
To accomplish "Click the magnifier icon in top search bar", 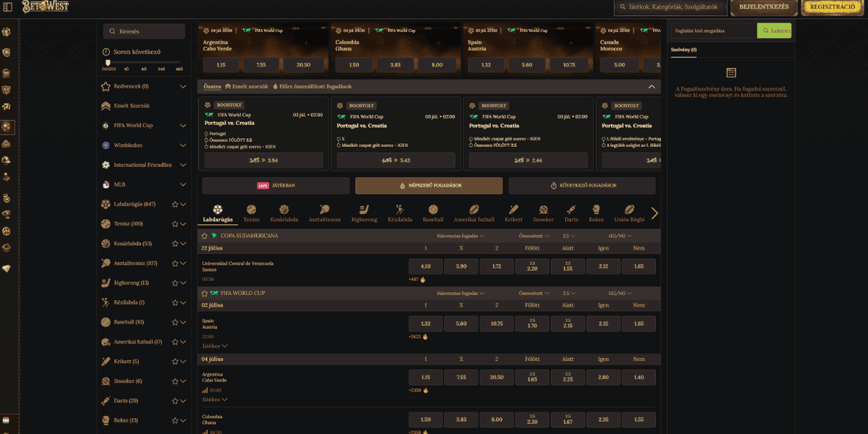I will tap(624, 7).
